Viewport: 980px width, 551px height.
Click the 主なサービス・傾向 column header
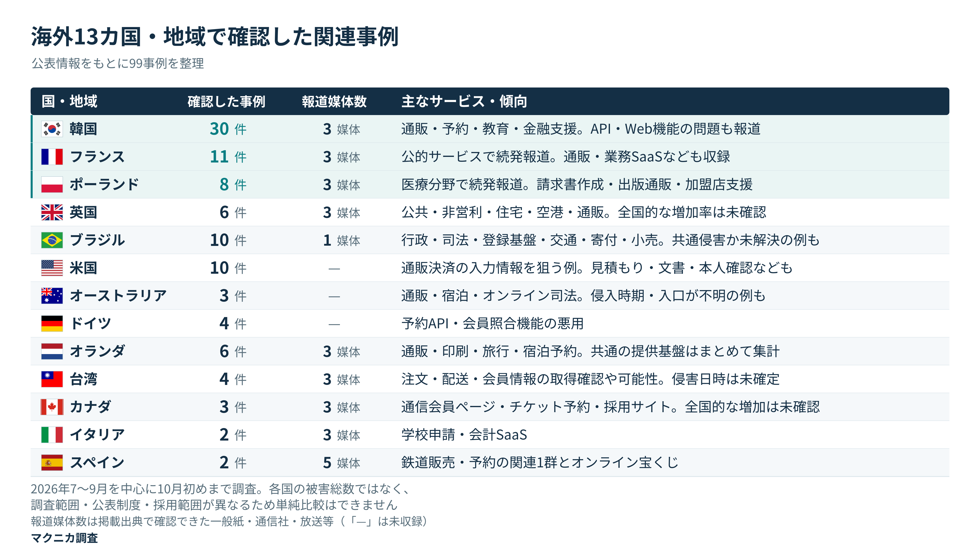(x=464, y=101)
